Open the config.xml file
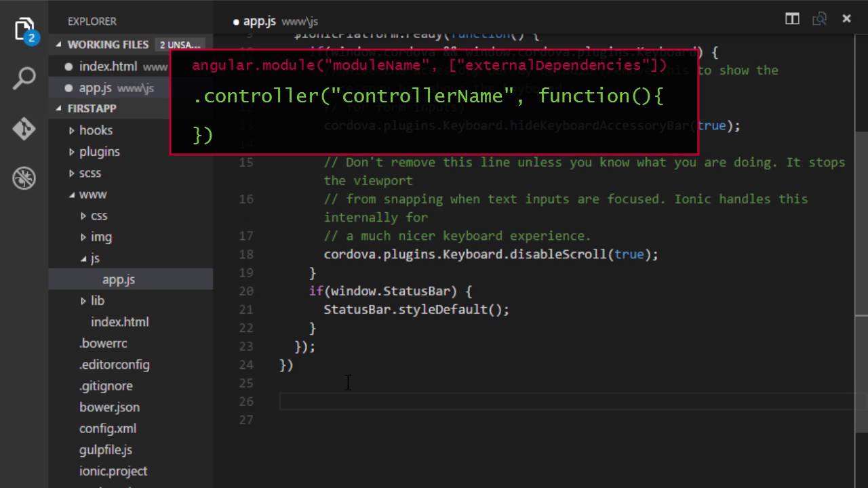Screen dimensions: 868x488 [x=108, y=429]
